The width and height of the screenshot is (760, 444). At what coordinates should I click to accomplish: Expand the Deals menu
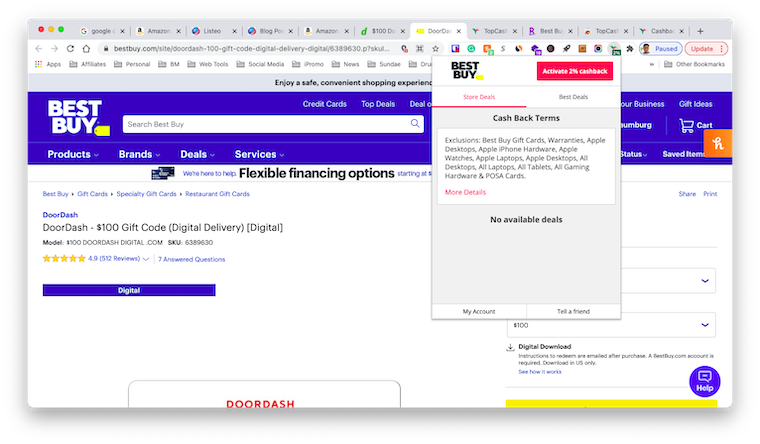(198, 154)
